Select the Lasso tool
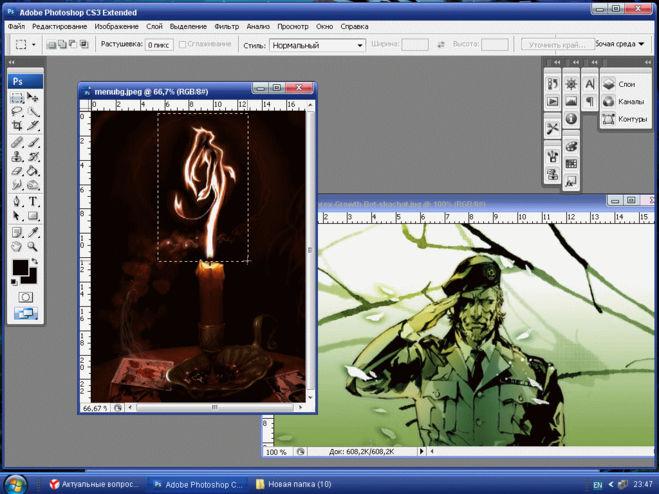 17,111
